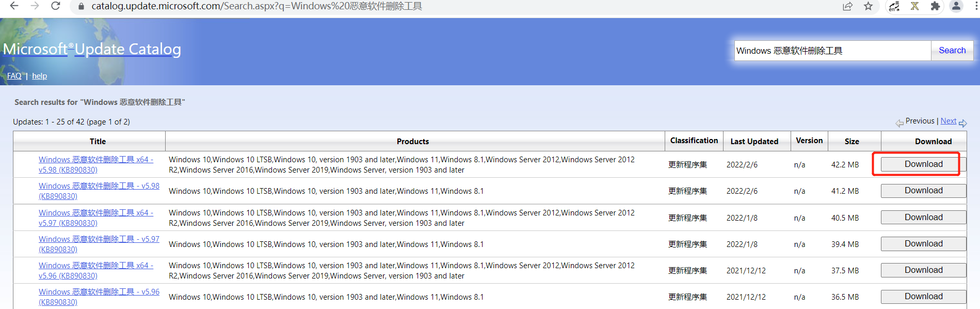980x309 pixels.
Task: Click the X extension icon
Action: coord(914,7)
